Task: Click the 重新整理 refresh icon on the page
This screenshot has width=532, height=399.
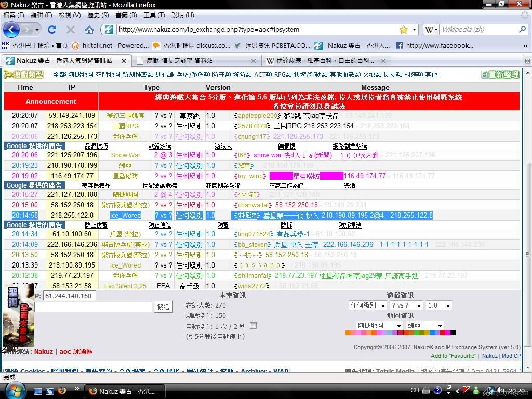Action: (500, 75)
